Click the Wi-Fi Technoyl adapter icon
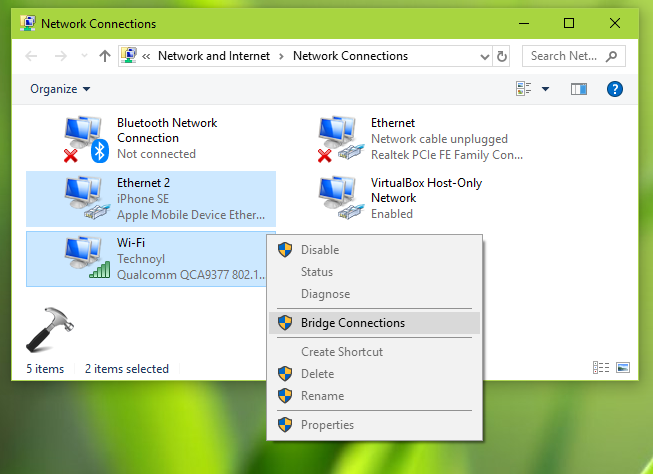 click(x=85, y=258)
